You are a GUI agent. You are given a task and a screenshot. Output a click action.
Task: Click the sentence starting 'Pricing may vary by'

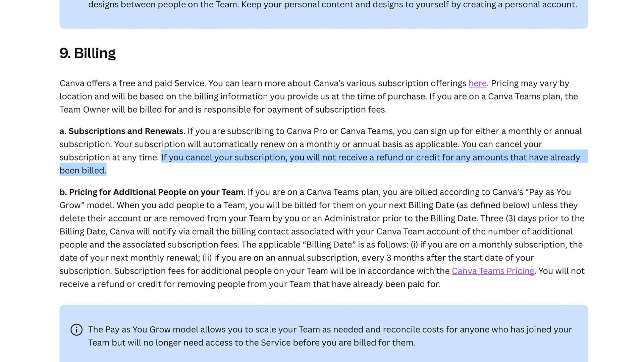(x=530, y=83)
